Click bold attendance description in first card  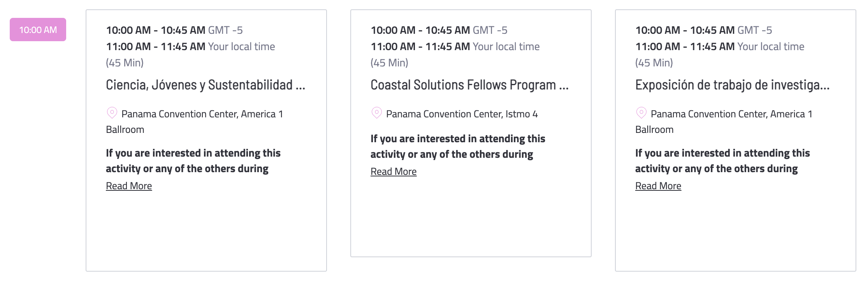(193, 161)
